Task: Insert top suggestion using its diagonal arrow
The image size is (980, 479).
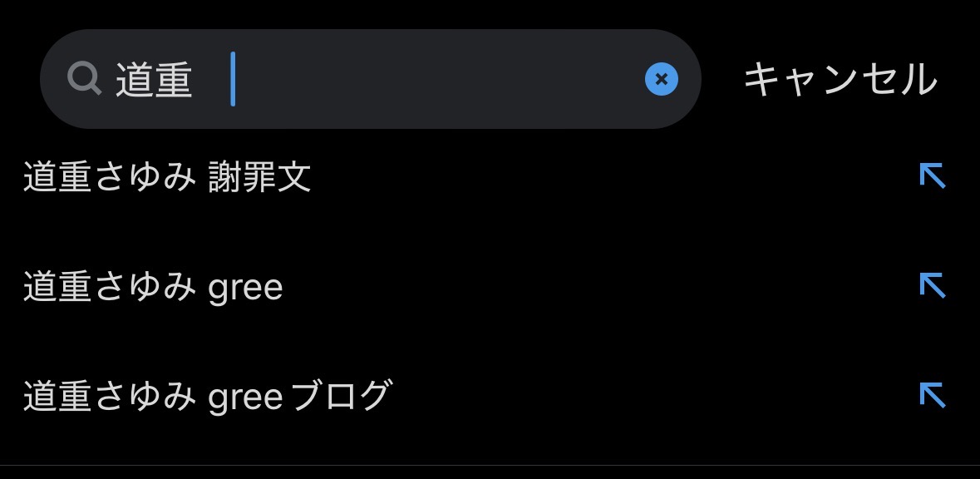Action: click(933, 175)
